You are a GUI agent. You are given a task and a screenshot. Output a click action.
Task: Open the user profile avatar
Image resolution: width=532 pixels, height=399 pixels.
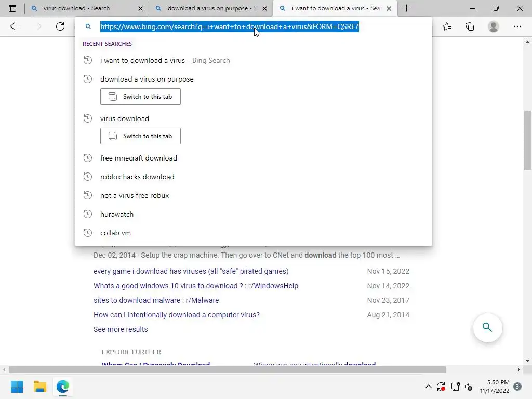pyautogui.click(x=494, y=26)
